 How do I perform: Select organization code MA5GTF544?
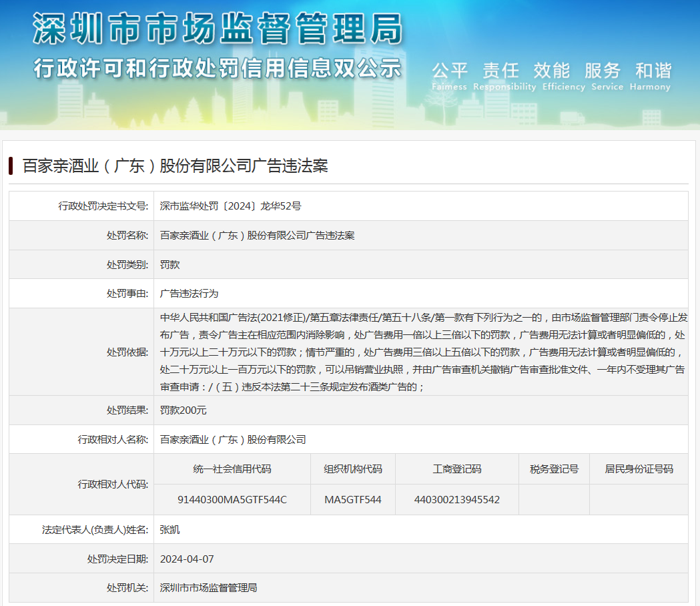[x=353, y=500]
